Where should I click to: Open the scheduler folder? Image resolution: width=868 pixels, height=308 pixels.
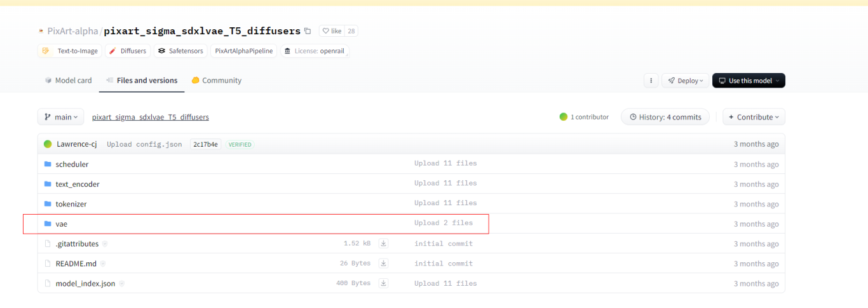[x=72, y=164]
